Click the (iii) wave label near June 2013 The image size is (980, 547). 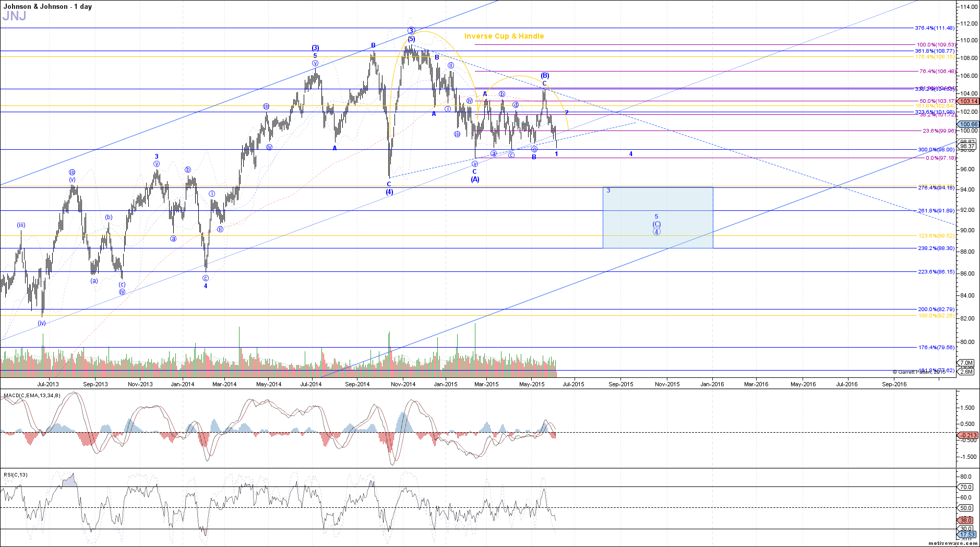[x=21, y=225]
